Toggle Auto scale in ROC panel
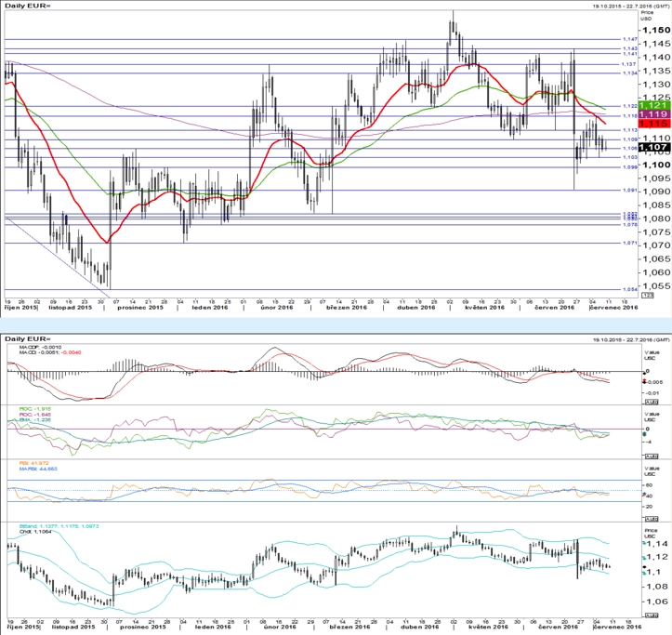The height and width of the screenshot is (635, 672). tap(651, 456)
